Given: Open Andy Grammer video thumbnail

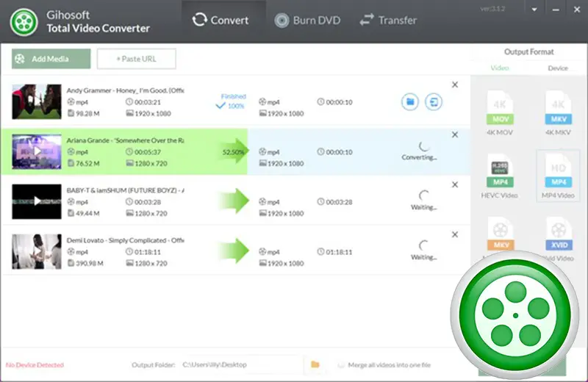Looking at the screenshot, I should tap(36, 101).
